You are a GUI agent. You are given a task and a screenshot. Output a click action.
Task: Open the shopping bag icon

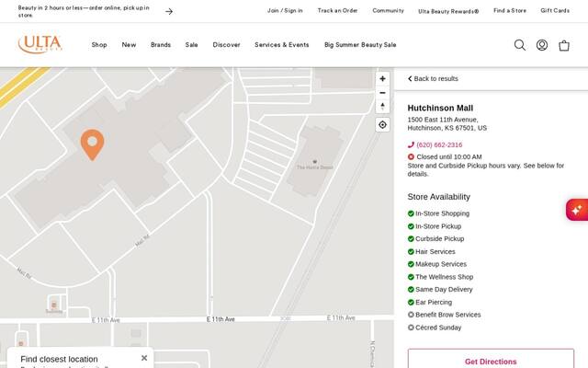coord(564,45)
